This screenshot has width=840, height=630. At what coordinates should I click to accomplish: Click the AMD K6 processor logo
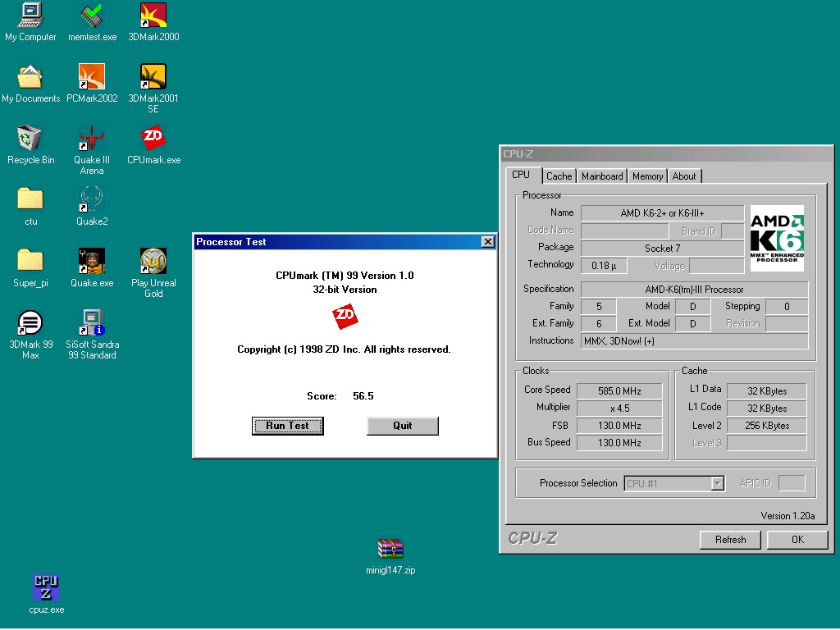pos(777,238)
